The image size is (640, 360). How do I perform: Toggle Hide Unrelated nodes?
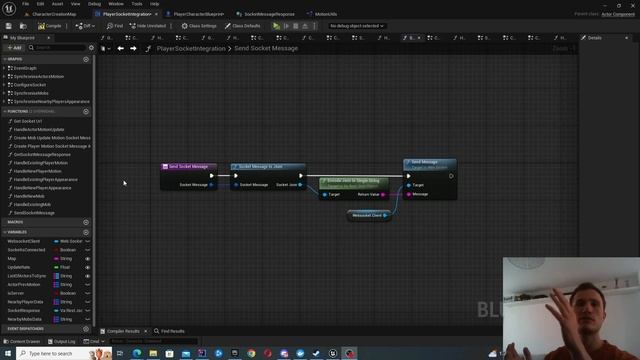[x=148, y=26]
